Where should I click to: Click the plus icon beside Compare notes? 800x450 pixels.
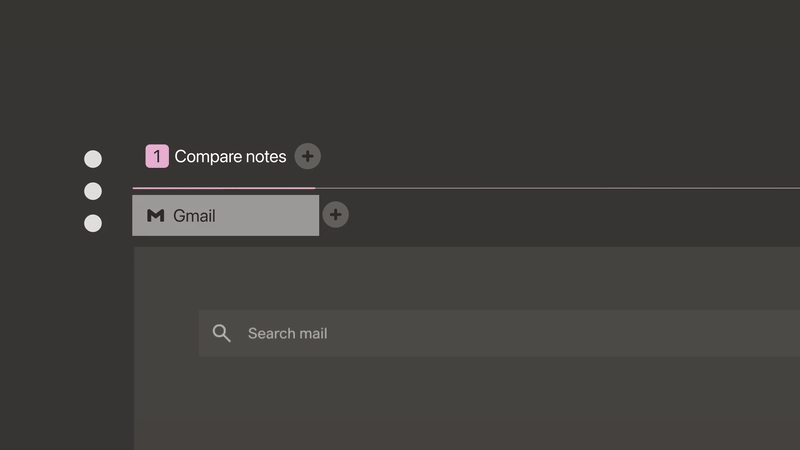point(308,156)
